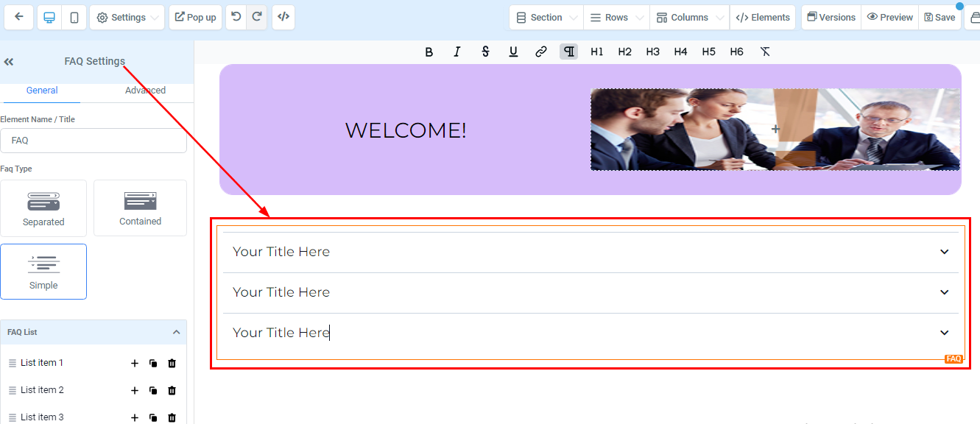Open the Settings dropdown
Image resolution: width=980 pixels, height=424 pixels.
127,18
